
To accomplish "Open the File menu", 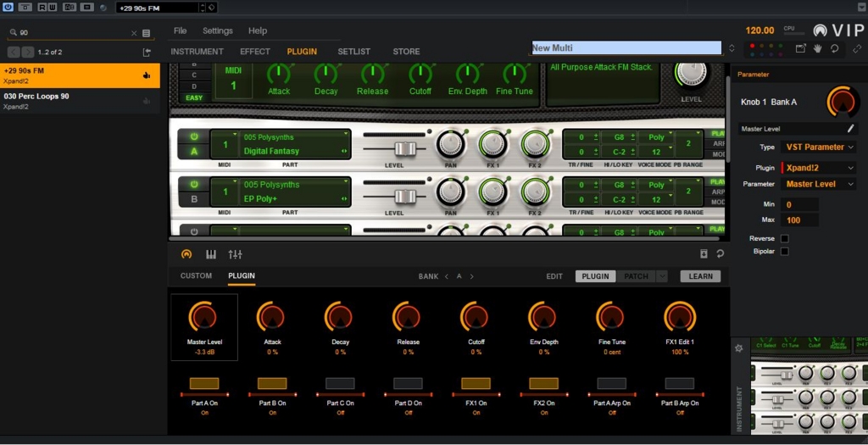I will coord(180,31).
